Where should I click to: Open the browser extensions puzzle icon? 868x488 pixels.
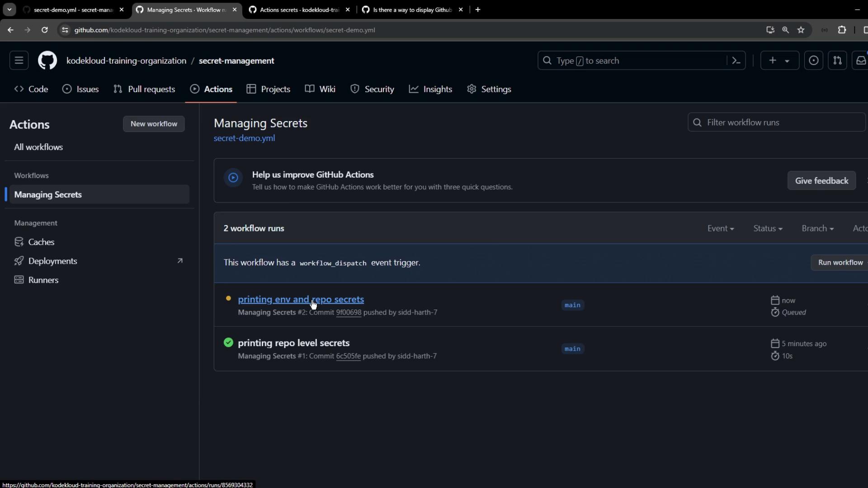coord(842,30)
